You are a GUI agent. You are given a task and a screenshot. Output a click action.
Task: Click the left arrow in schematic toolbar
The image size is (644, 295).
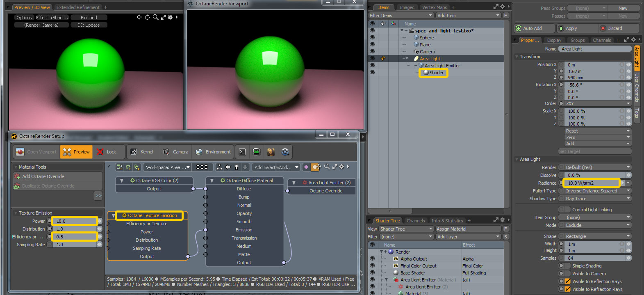click(x=228, y=167)
